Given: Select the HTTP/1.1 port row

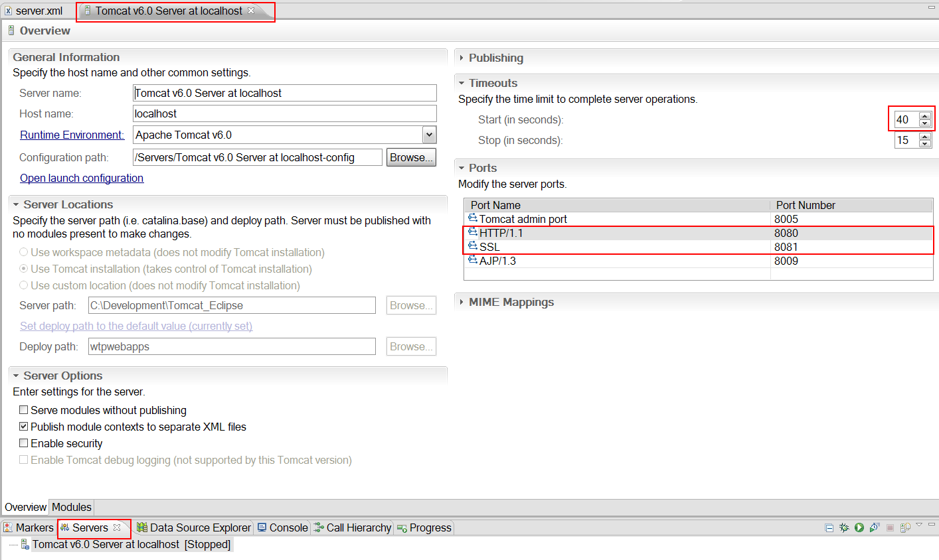Looking at the screenshot, I should pos(699,233).
